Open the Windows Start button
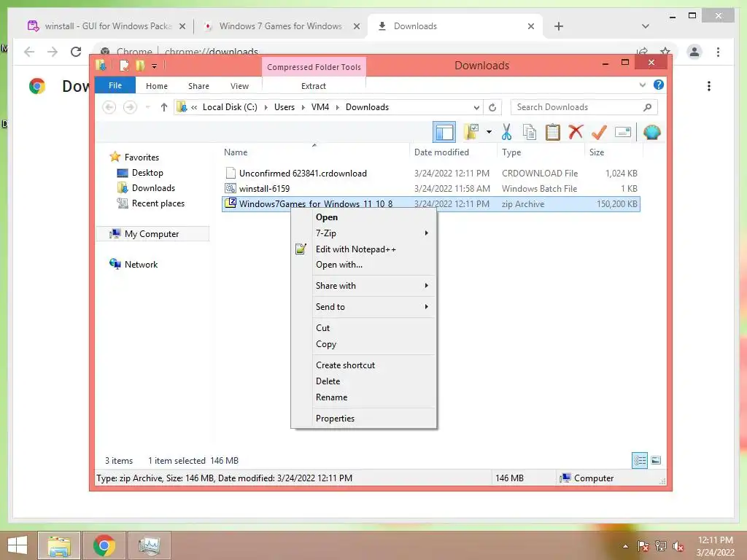The width and height of the screenshot is (747, 560). click(x=18, y=545)
